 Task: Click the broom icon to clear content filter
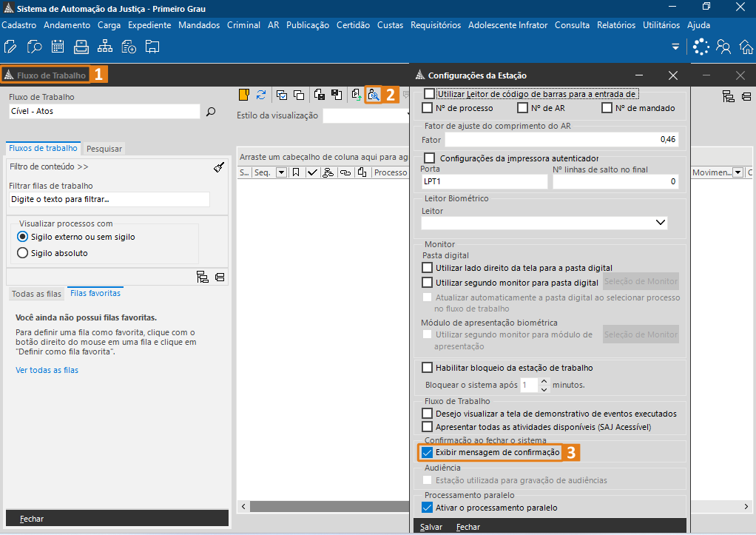point(219,167)
